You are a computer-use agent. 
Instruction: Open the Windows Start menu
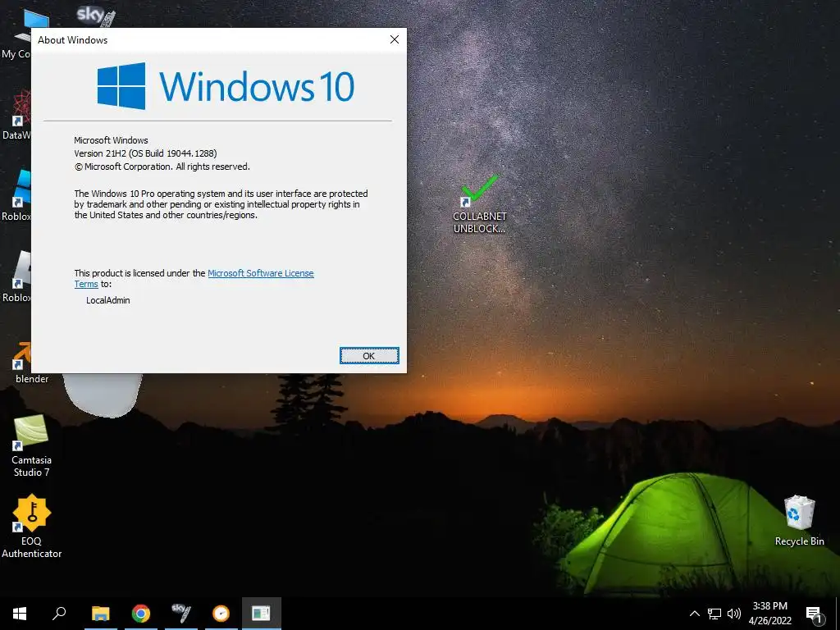20,614
